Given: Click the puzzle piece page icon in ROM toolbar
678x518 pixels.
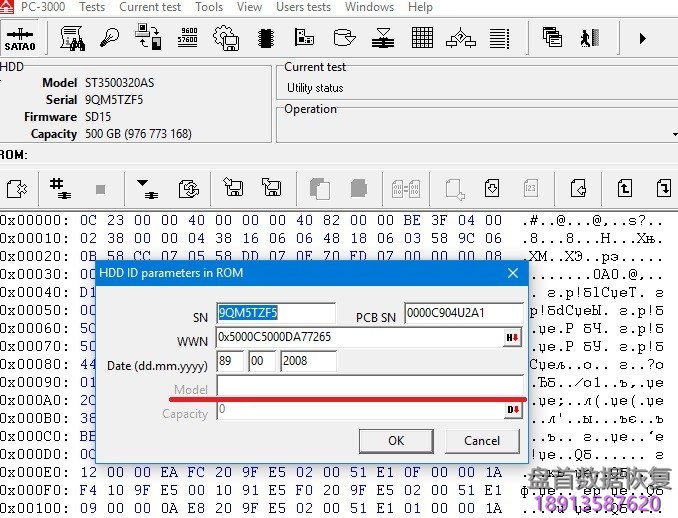Looking at the screenshot, I should [x=17, y=189].
